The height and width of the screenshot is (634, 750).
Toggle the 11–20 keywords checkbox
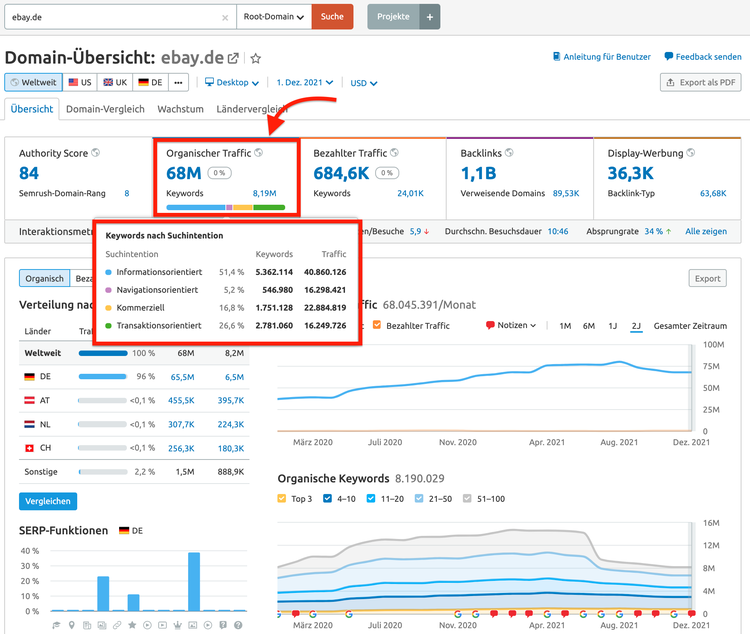371,499
